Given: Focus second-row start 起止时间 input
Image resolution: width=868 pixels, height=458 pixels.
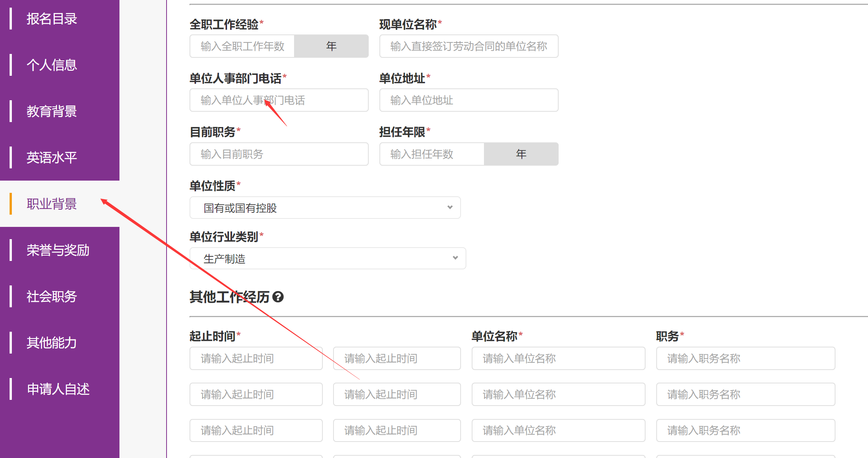Looking at the screenshot, I should [x=256, y=394].
